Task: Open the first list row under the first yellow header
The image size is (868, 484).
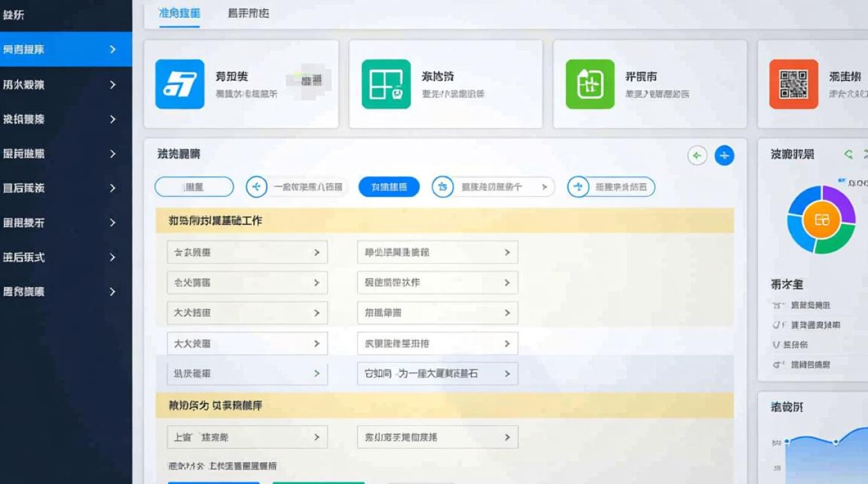Action: (247, 252)
